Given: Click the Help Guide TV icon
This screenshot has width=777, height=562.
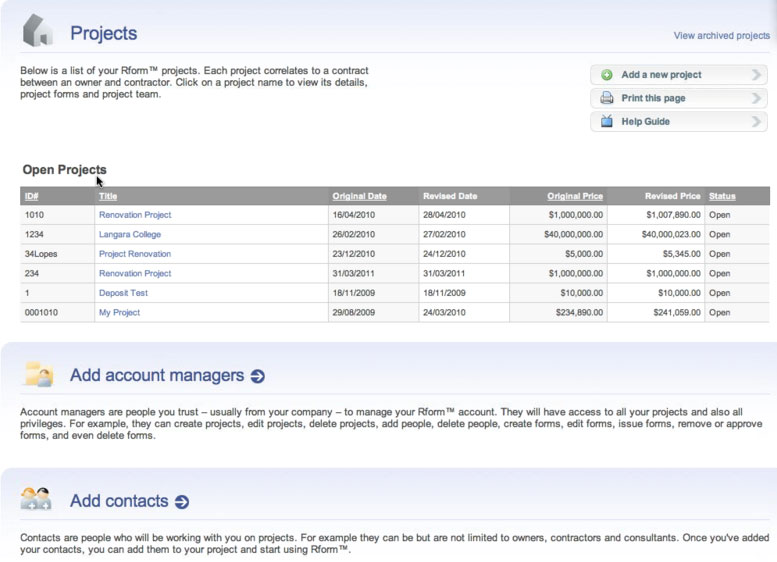Looking at the screenshot, I should tap(607, 121).
